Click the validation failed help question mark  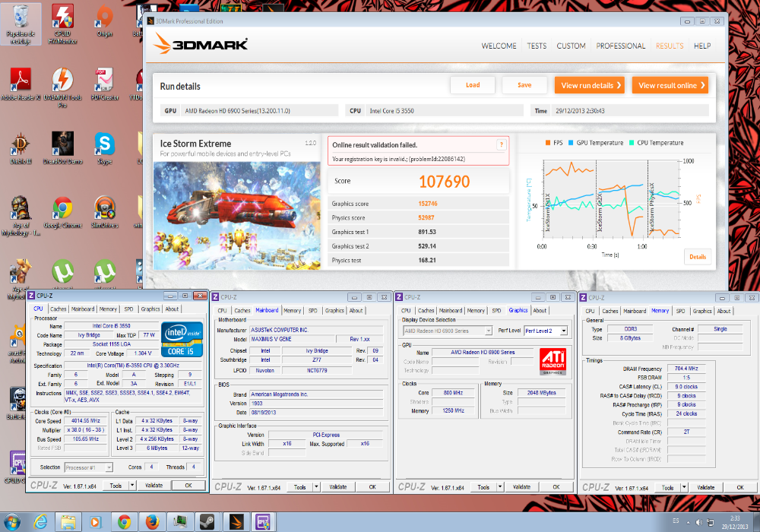click(502, 145)
